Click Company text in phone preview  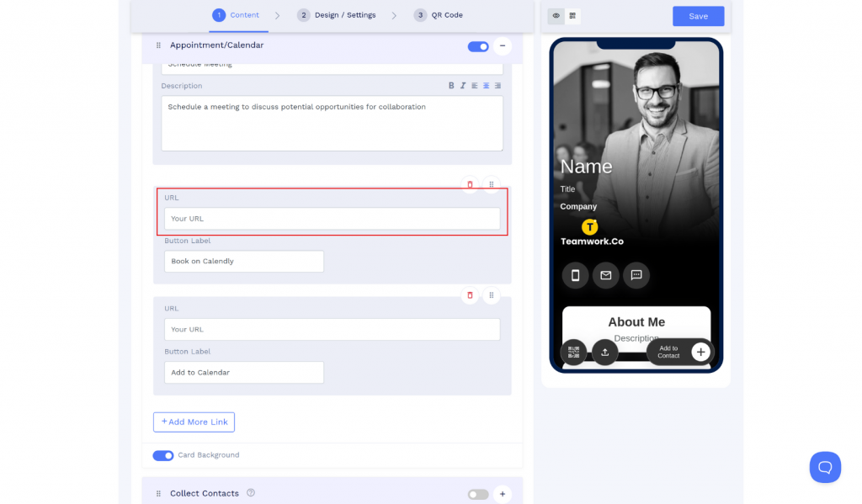578,207
